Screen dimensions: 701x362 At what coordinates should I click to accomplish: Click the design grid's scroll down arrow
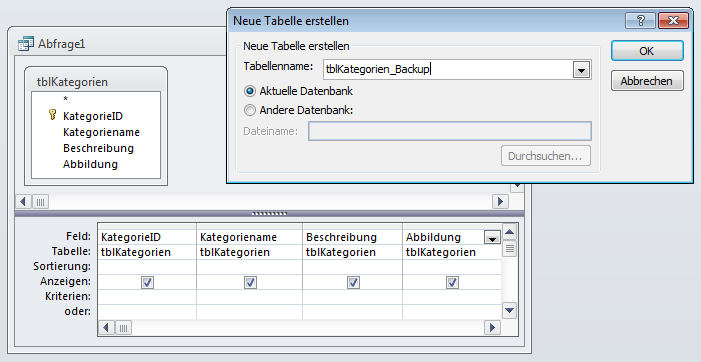(x=510, y=310)
